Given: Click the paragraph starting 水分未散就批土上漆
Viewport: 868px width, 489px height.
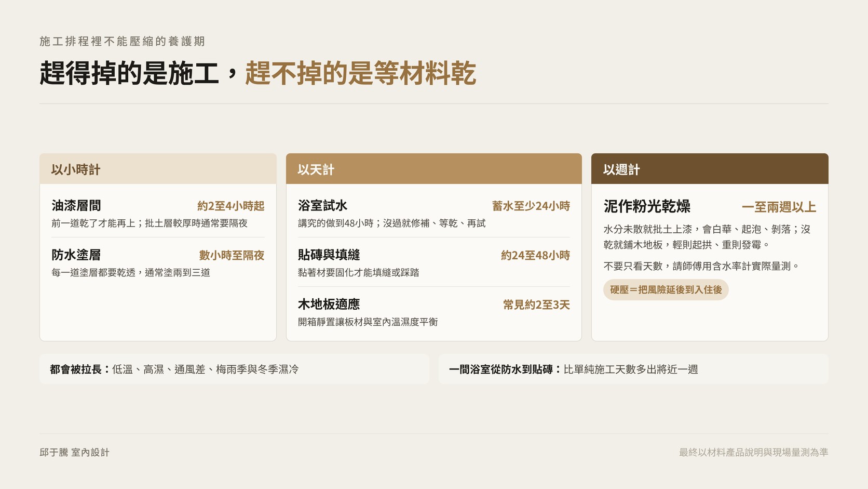Looking at the screenshot, I should pos(707,237).
